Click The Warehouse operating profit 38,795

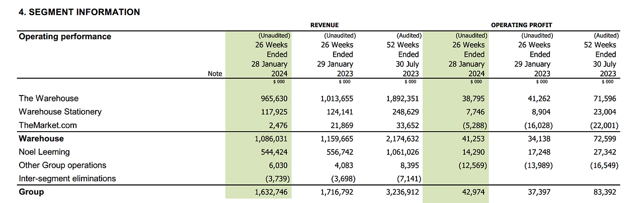[x=473, y=99]
